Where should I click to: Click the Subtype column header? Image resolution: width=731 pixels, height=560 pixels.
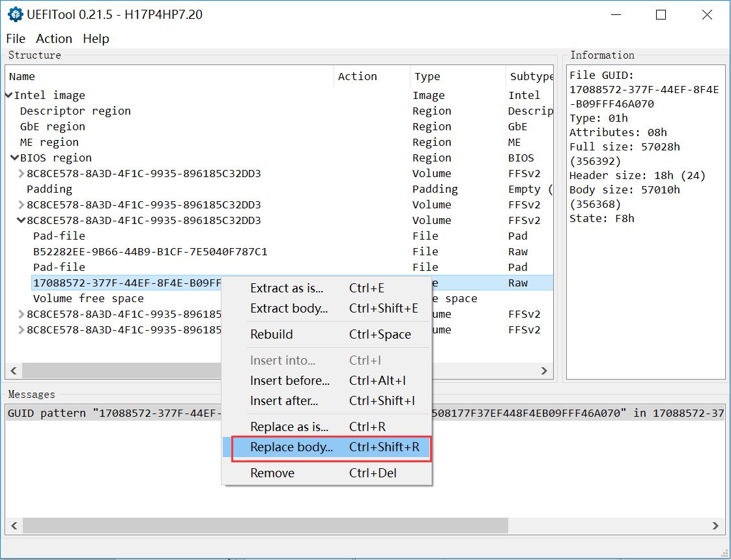tap(530, 76)
